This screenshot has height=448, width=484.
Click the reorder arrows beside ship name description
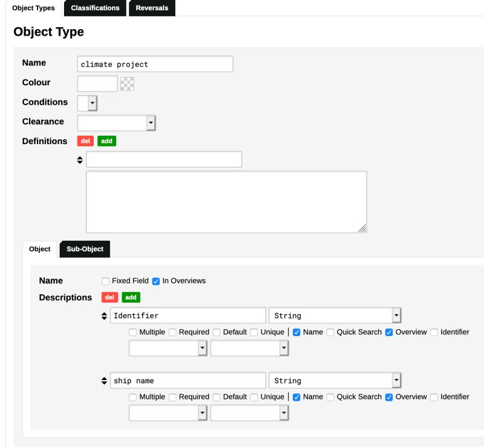click(x=104, y=380)
